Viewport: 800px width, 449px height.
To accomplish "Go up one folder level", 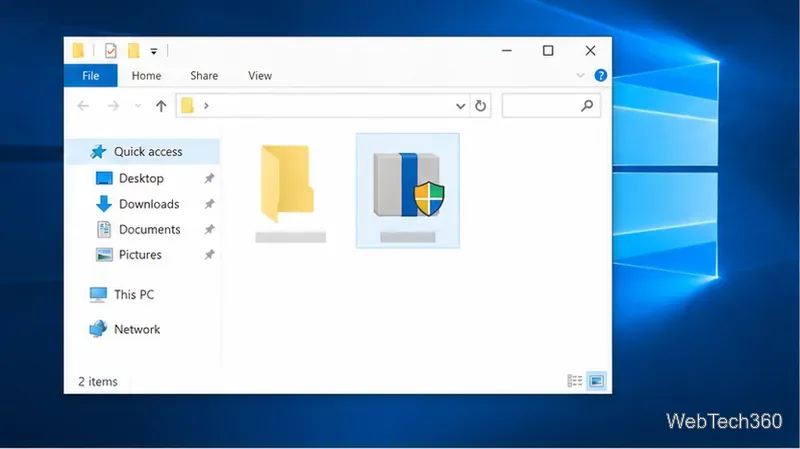I will pos(161,106).
